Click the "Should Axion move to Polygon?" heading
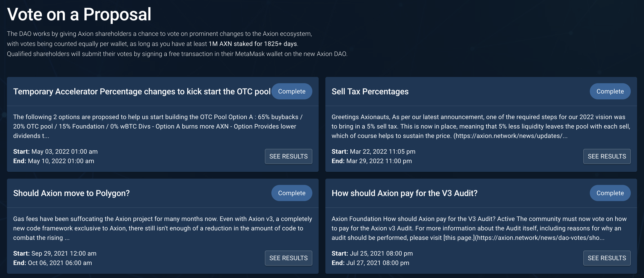This screenshot has height=278, width=644. click(x=71, y=193)
